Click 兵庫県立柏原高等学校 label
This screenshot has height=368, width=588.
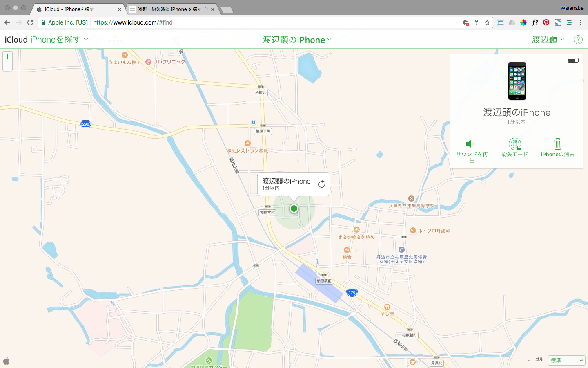pyautogui.click(x=411, y=206)
